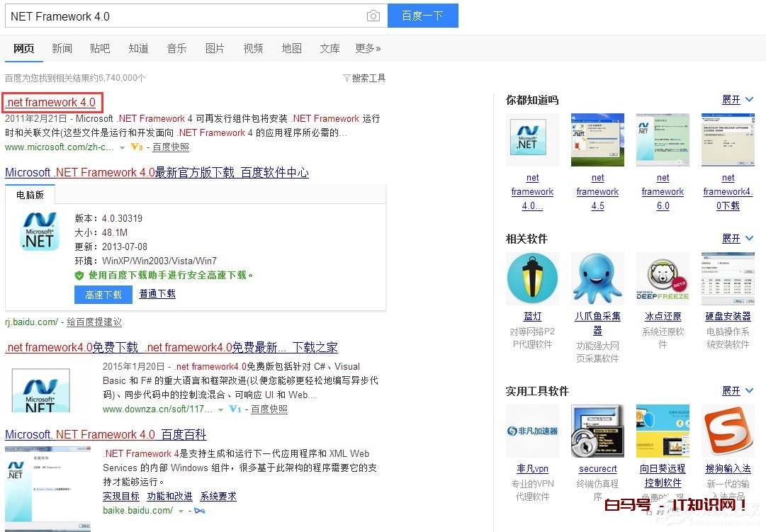This screenshot has width=766, height=532.
Task: Select the 八爪鱼采集器 octopus icon
Action: (x=597, y=278)
